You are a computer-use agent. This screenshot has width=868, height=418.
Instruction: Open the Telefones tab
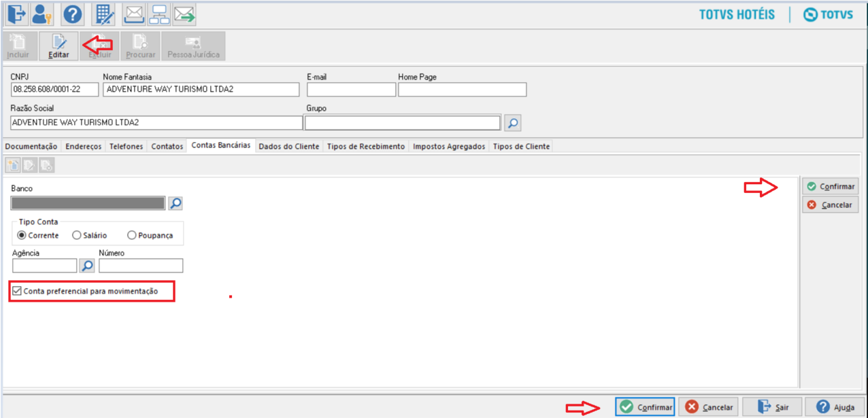pos(126,146)
